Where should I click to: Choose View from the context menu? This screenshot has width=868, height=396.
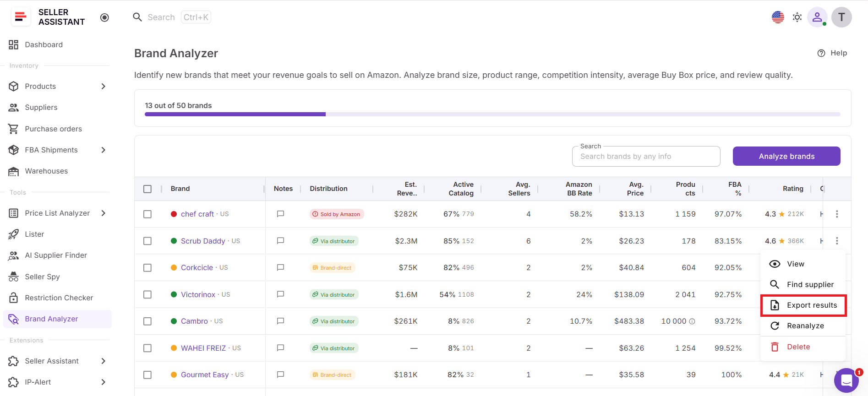tap(803, 264)
